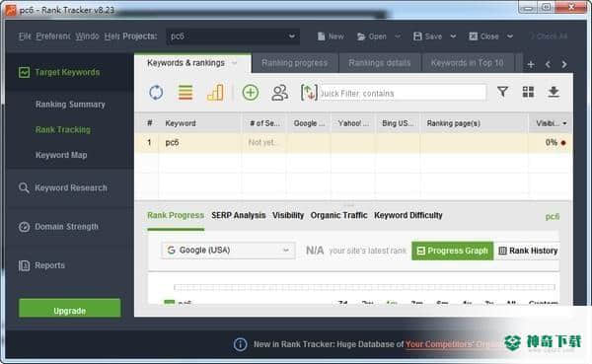Open Preferences menu

[x=53, y=36]
